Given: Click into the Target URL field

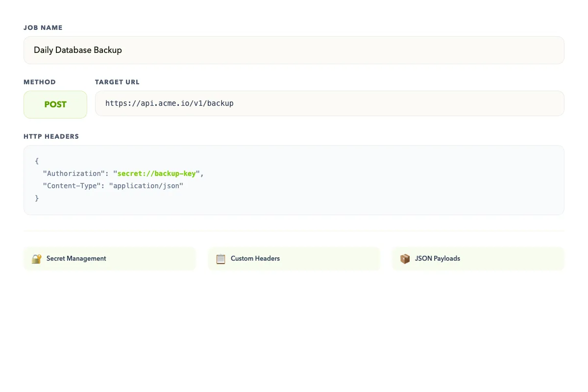Looking at the screenshot, I should tap(329, 103).
